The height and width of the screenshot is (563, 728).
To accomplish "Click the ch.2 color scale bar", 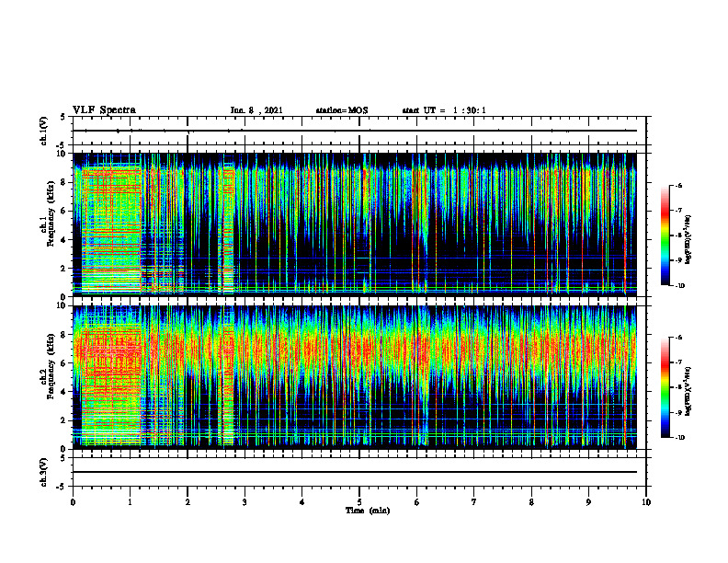I will coord(665,387).
